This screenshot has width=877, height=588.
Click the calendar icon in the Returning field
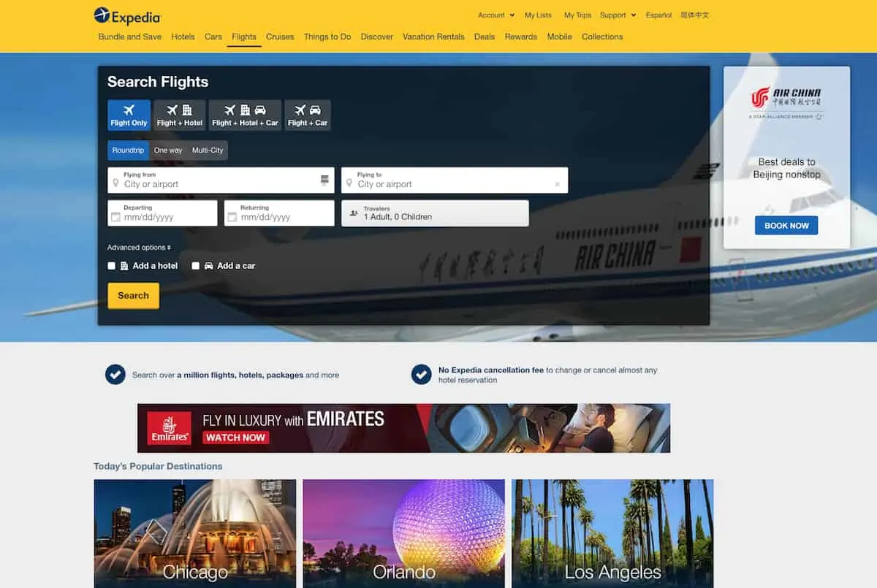point(232,217)
